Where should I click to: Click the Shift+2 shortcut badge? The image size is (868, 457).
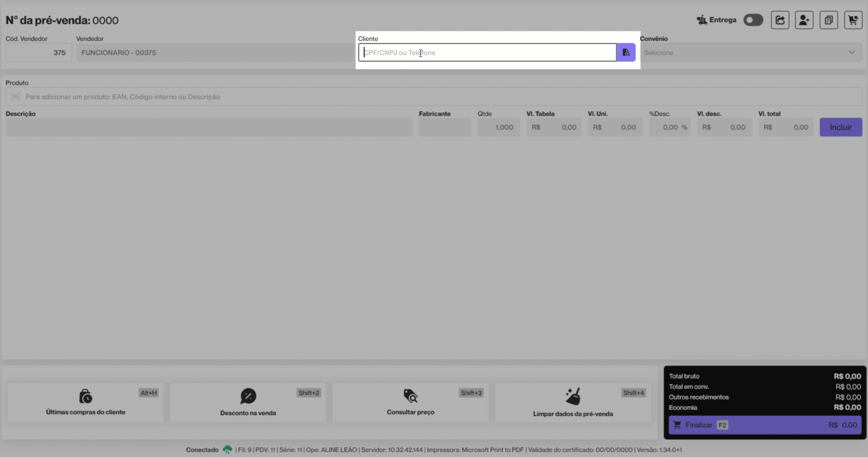(309, 393)
